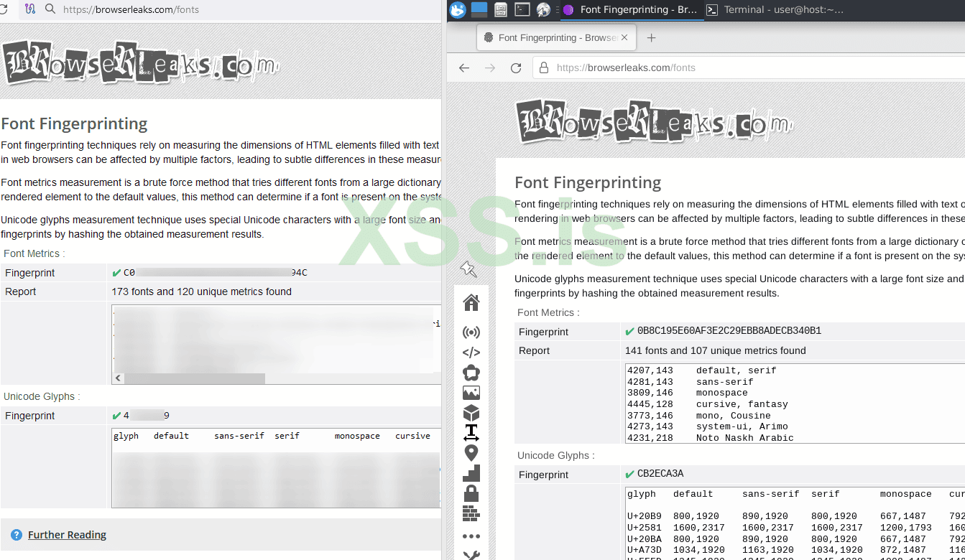The height and width of the screenshot is (560, 965).
Task: Open the applications menu on the taskbar
Action: tap(458, 10)
